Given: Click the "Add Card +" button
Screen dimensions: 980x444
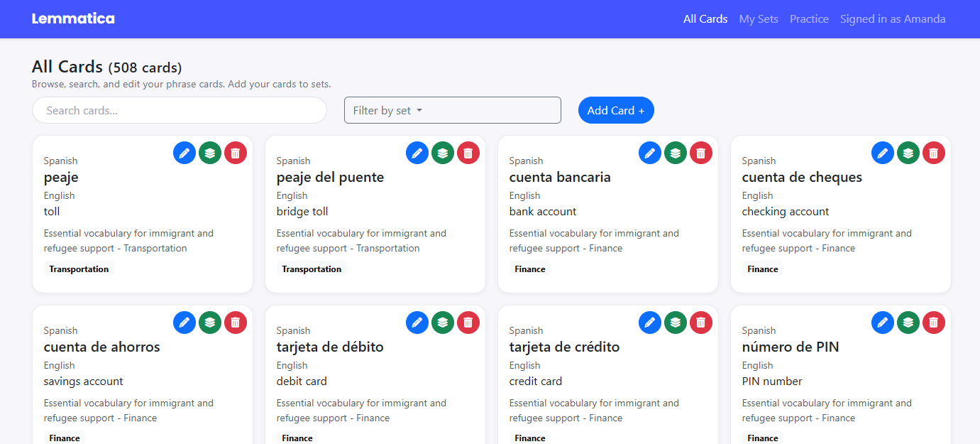Looking at the screenshot, I should [616, 110].
